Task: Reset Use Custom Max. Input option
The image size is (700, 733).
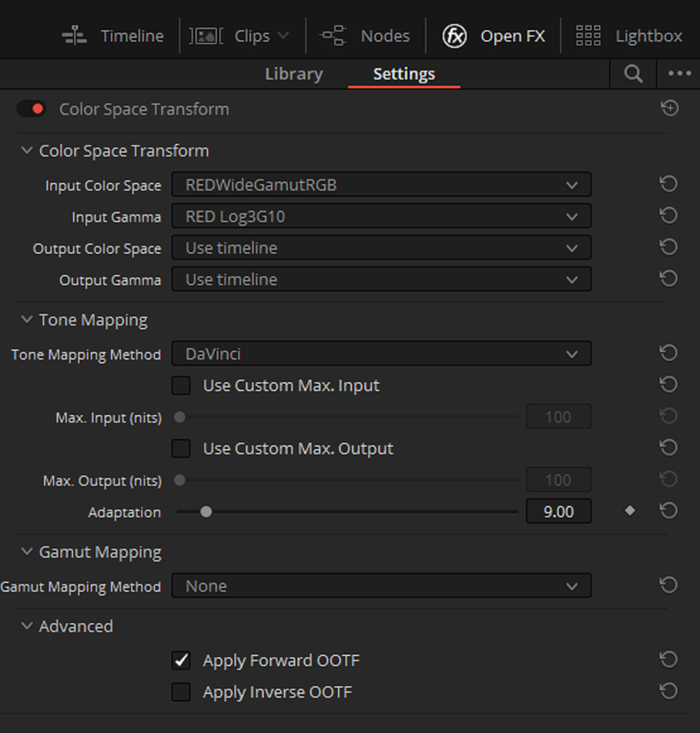Action: pyautogui.click(x=668, y=384)
